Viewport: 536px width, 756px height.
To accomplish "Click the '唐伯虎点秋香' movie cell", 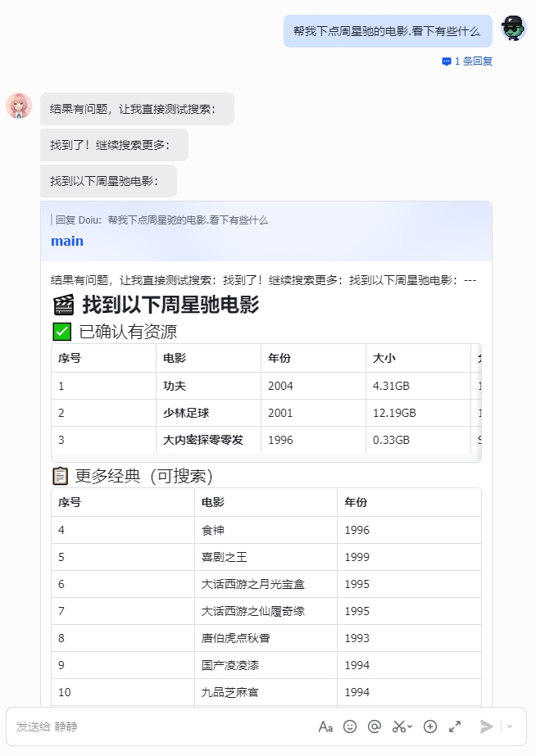I will point(266,638).
